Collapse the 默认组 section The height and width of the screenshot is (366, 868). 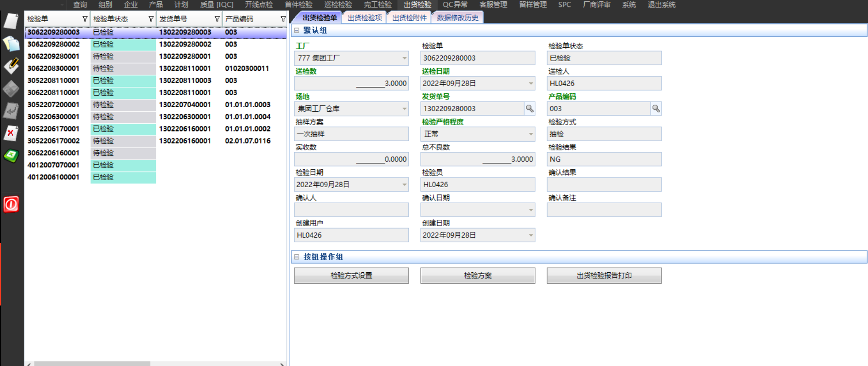pos(297,30)
